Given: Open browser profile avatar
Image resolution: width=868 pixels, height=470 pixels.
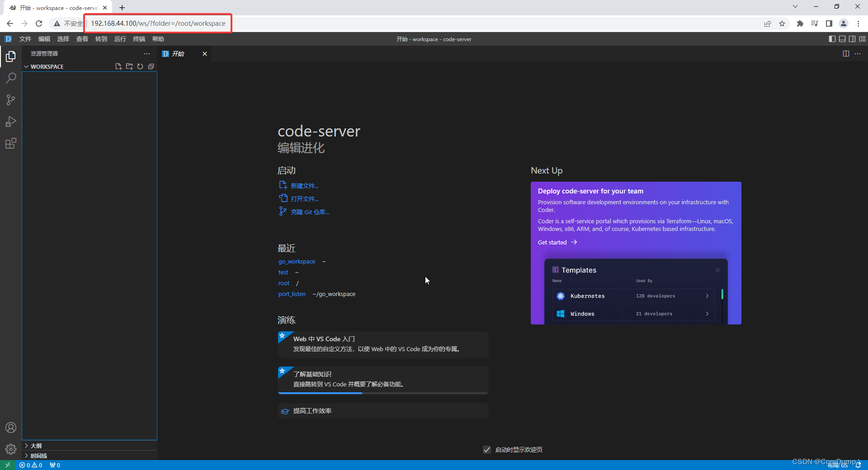Looking at the screenshot, I should click(844, 23).
